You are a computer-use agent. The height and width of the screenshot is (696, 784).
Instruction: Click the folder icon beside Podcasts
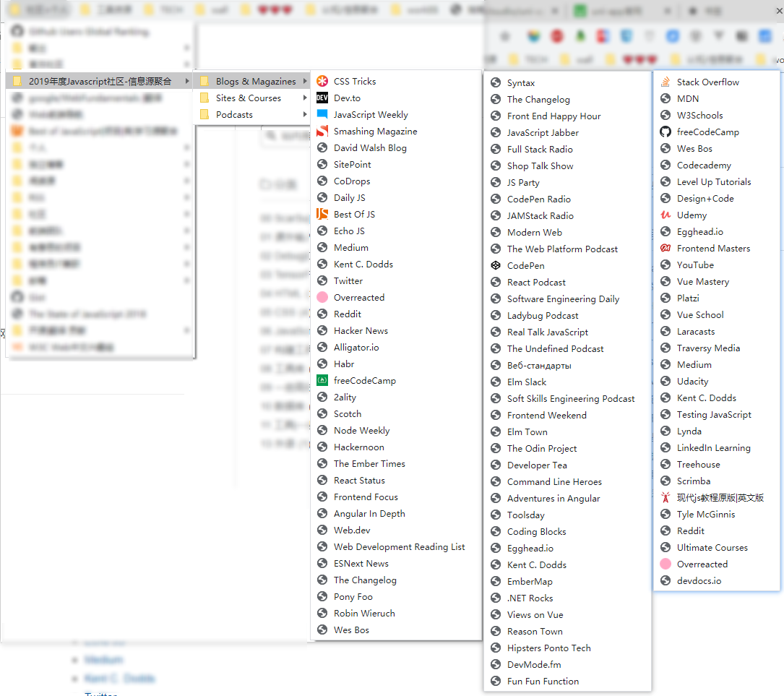pos(204,114)
